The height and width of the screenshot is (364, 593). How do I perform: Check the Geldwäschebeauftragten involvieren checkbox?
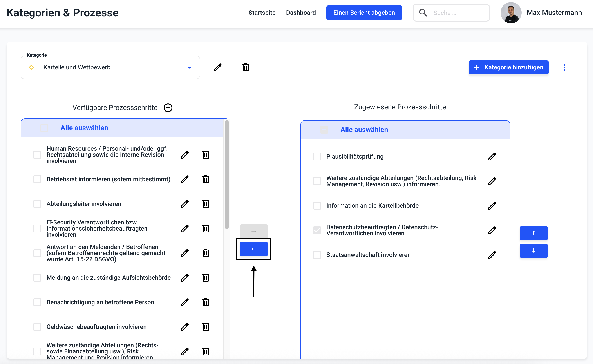[37, 327]
